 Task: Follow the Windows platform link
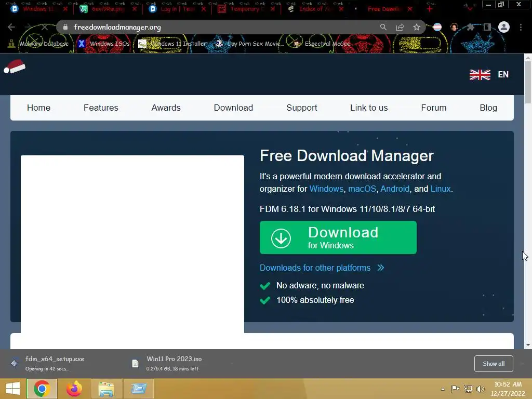[326, 189]
